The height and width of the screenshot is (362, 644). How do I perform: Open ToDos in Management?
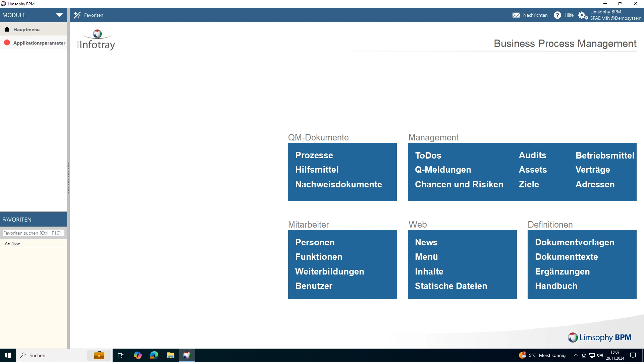428,156
